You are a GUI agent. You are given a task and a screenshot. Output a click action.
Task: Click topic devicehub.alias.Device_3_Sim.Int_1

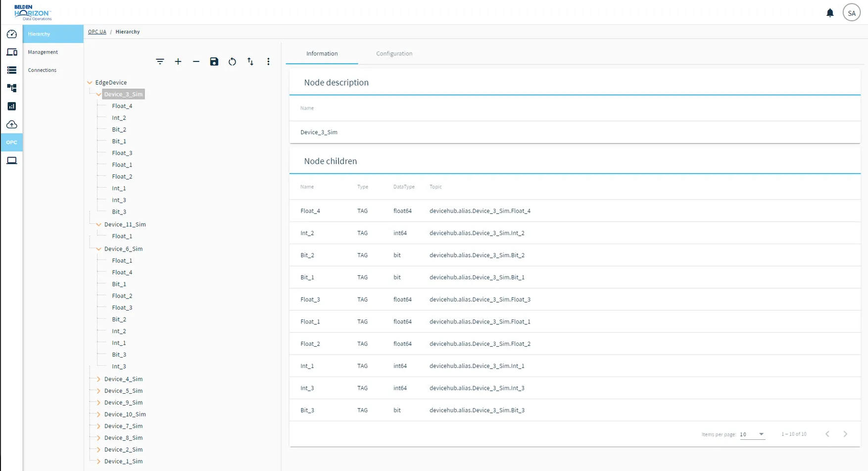477,366
